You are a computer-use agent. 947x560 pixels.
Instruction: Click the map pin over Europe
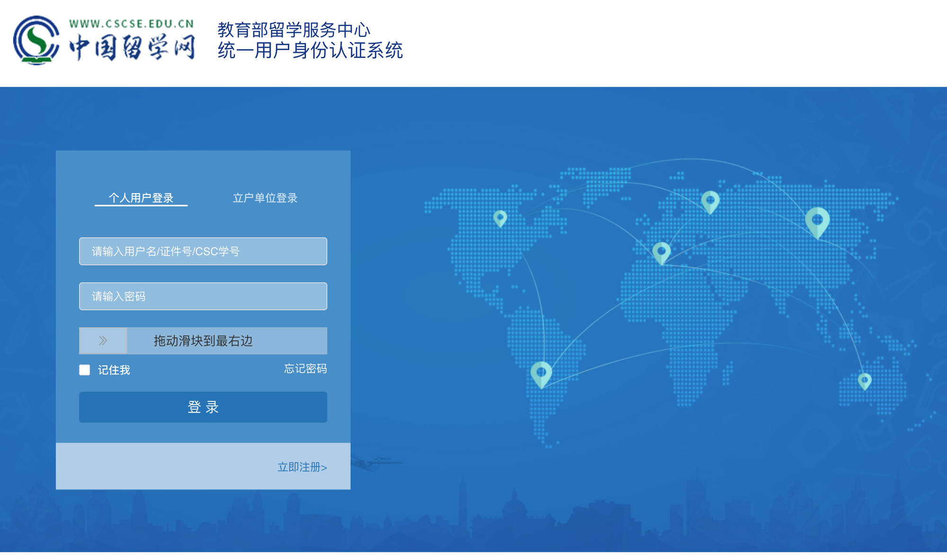[x=661, y=251]
